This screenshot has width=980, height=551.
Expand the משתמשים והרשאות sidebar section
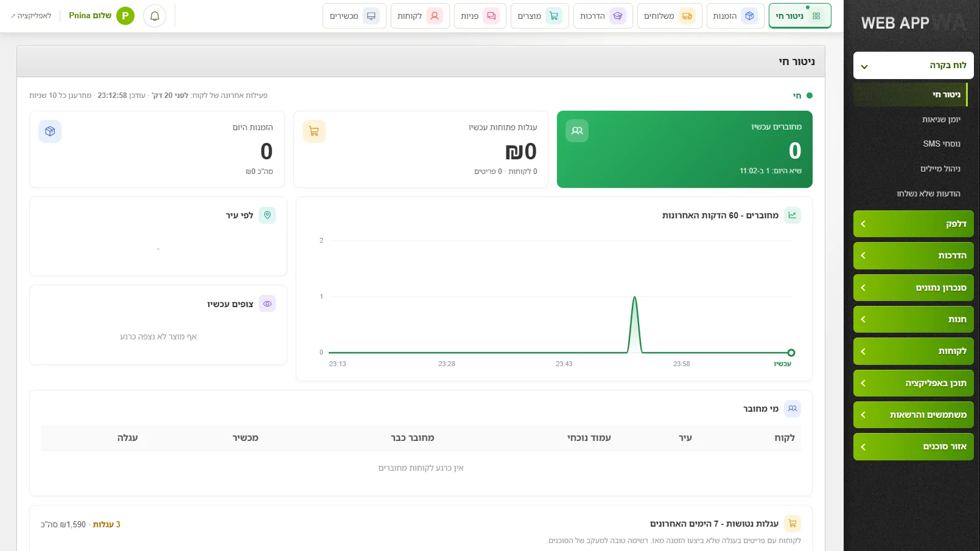click(x=913, y=415)
